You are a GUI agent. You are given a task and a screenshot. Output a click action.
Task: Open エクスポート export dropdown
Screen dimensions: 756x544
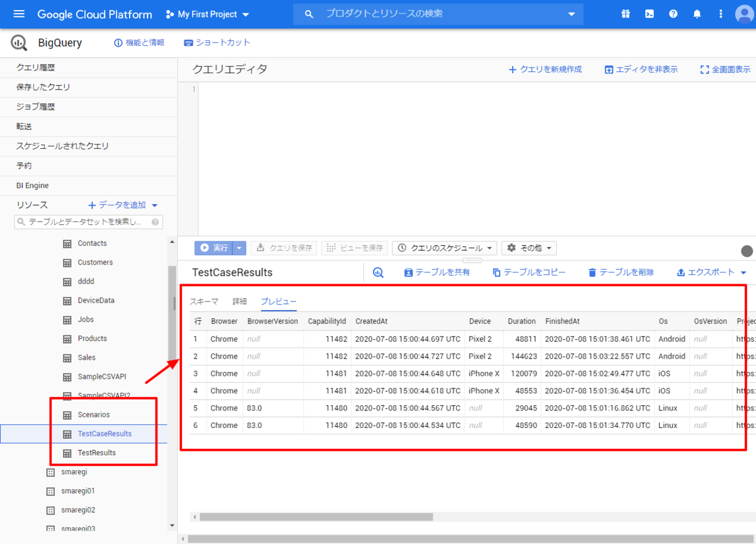click(711, 272)
